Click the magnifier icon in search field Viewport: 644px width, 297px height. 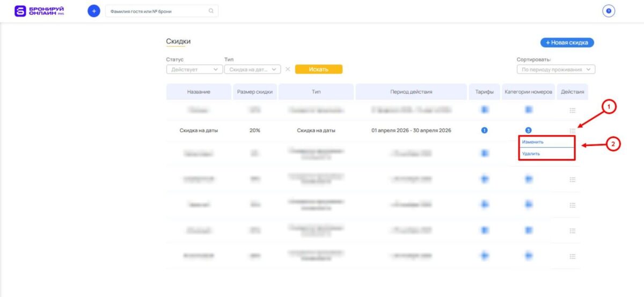coord(211,11)
